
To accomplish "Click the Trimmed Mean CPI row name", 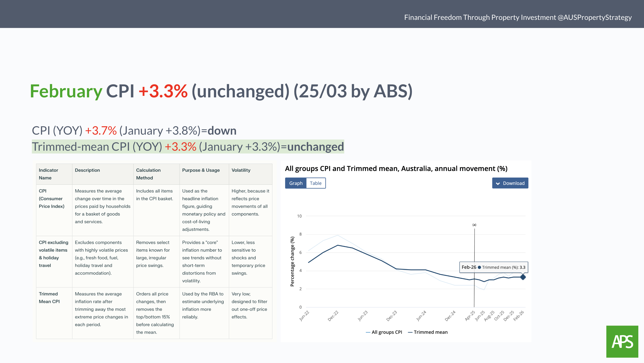I will pos(49,297).
